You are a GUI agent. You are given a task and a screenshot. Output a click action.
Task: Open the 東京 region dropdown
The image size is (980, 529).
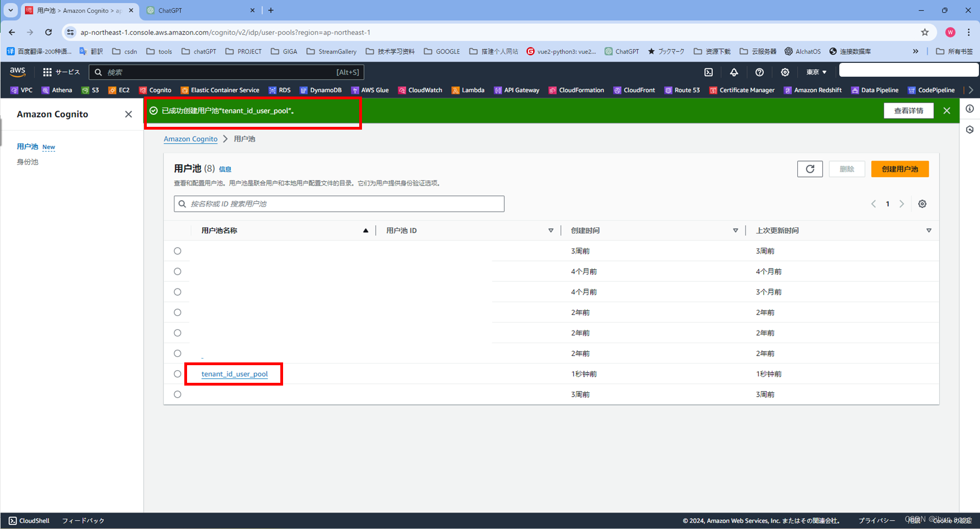point(816,72)
